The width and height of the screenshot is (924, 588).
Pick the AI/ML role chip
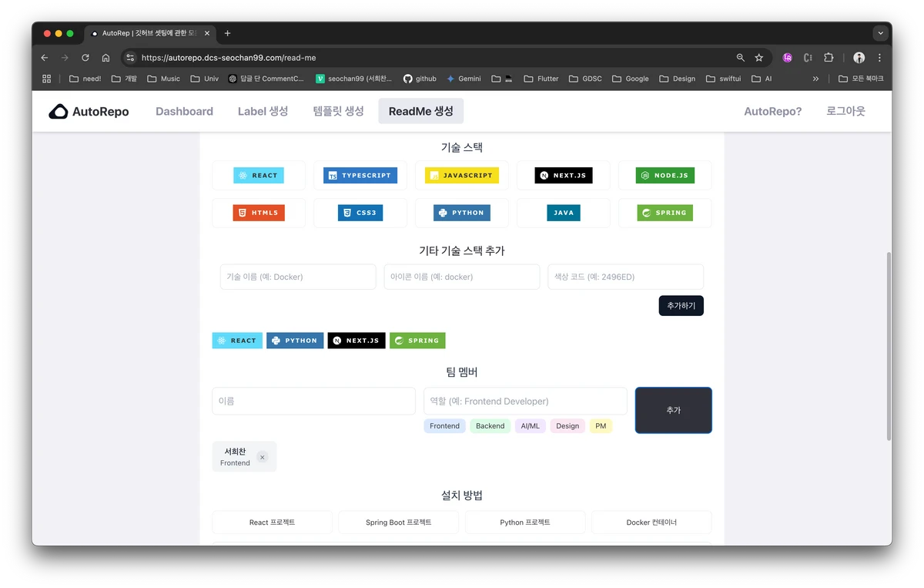pyautogui.click(x=530, y=426)
